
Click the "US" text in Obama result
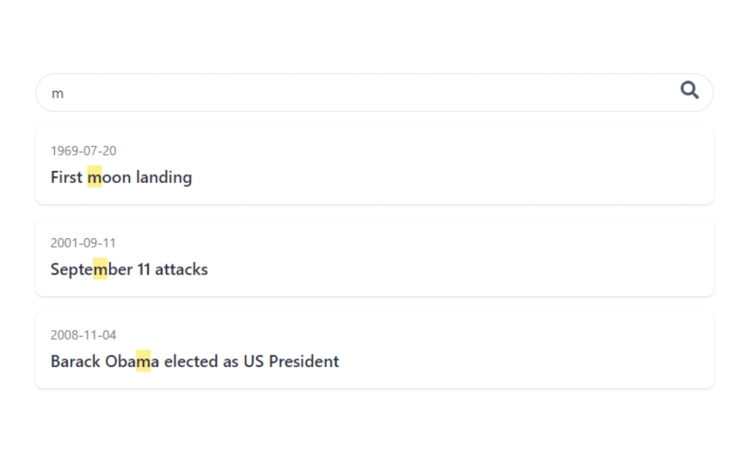254,361
